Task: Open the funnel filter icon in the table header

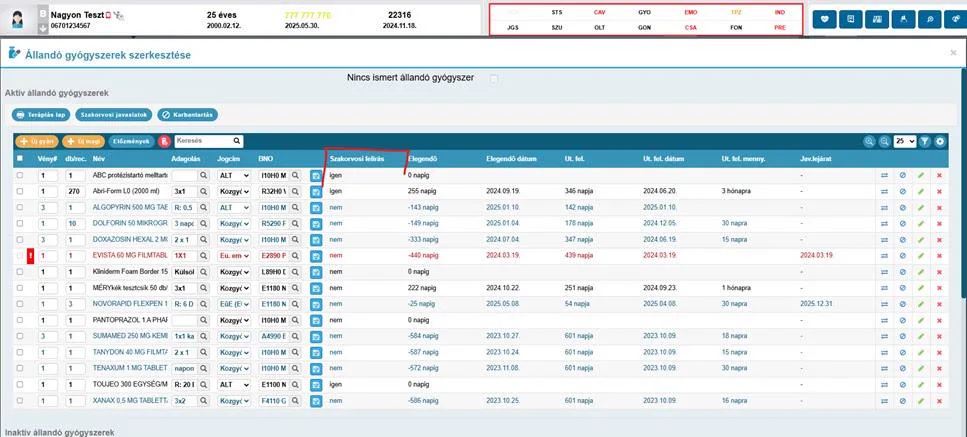Action: [924, 141]
